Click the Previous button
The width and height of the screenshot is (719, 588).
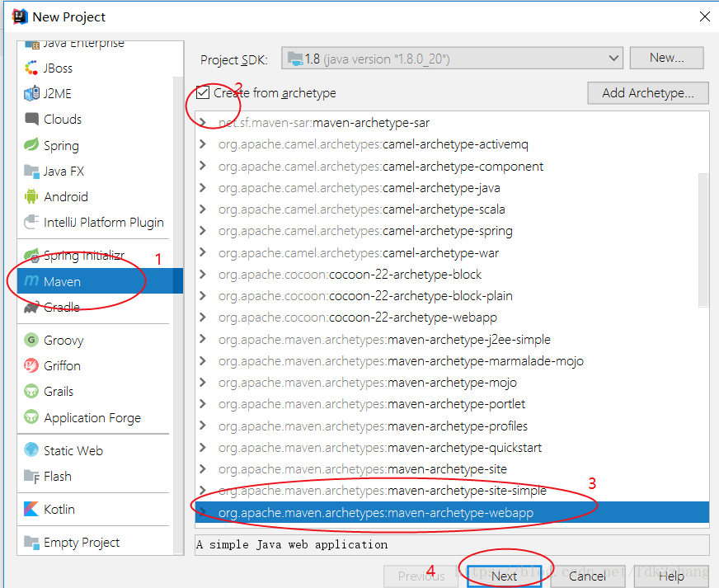click(421, 576)
